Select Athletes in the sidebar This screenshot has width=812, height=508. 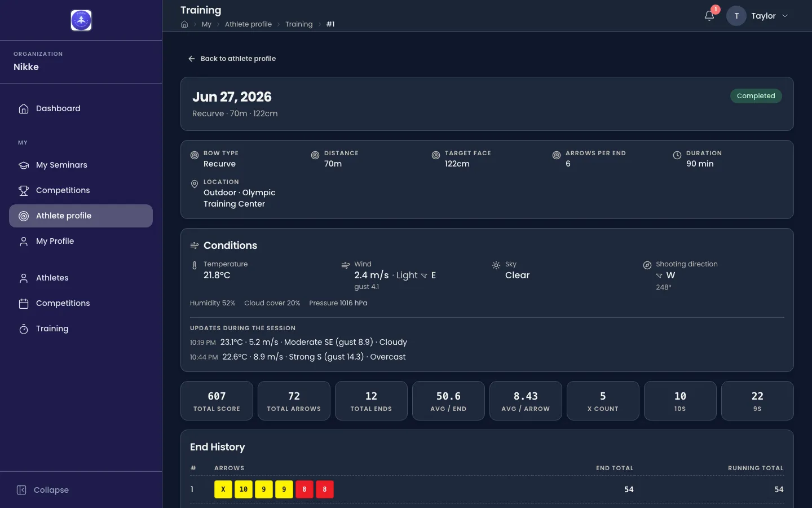(x=81, y=278)
